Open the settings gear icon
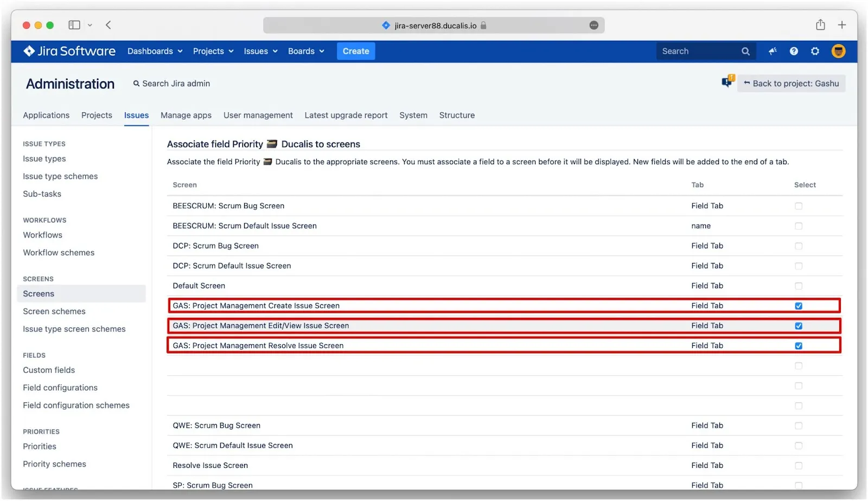This screenshot has width=868, height=501. point(815,51)
